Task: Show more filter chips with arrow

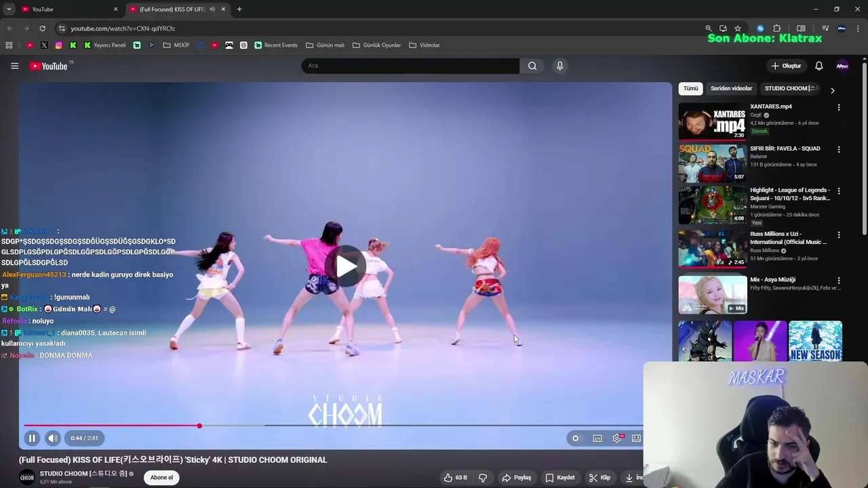Action: pyautogui.click(x=832, y=90)
